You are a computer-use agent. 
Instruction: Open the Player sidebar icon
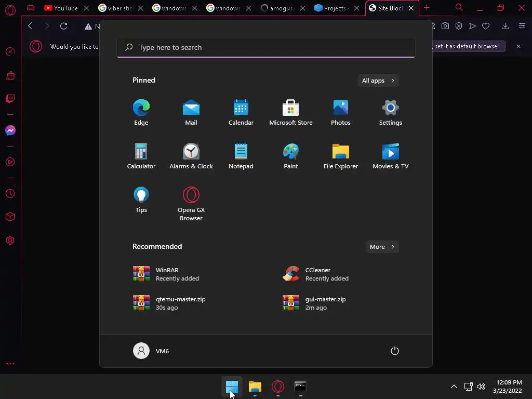(x=10, y=162)
